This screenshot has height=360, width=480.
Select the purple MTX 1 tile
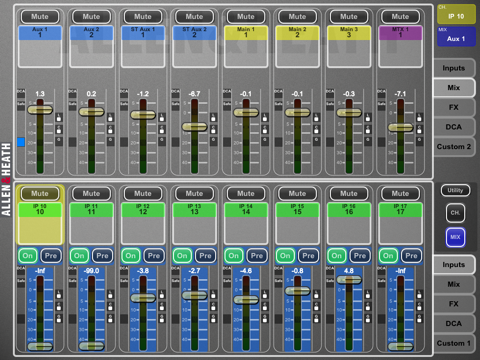tap(400, 46)
